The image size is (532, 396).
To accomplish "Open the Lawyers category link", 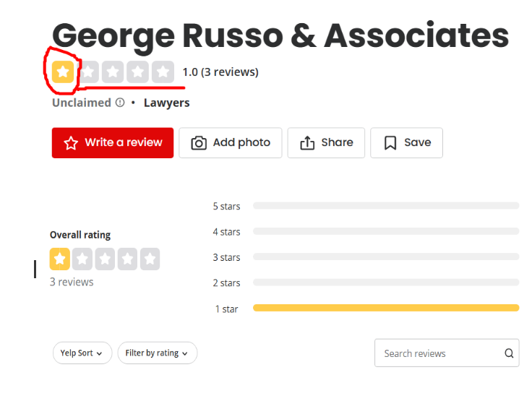I will click(x=166, y=103).
